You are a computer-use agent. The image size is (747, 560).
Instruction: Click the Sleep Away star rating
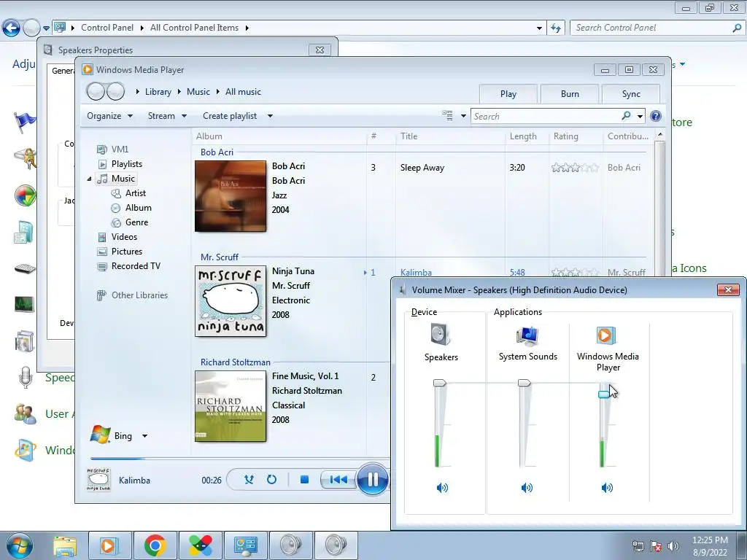pos(575,168)
